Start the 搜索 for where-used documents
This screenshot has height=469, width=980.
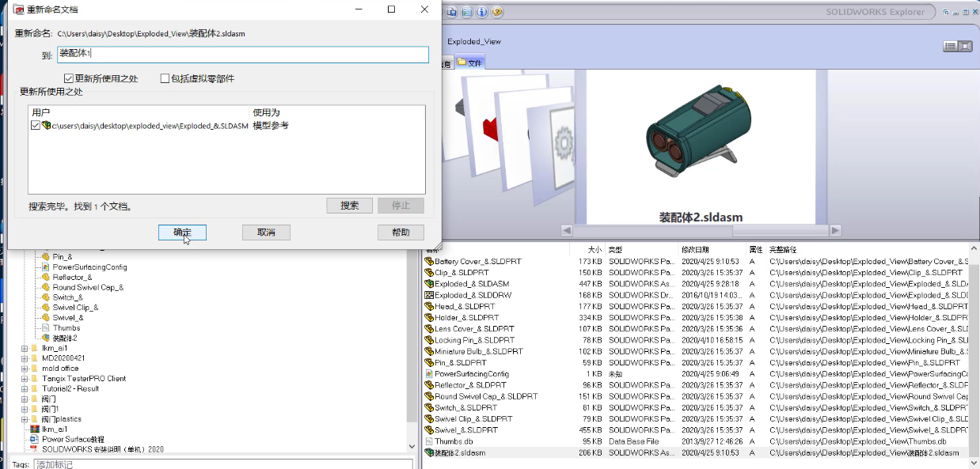point(350,206)
